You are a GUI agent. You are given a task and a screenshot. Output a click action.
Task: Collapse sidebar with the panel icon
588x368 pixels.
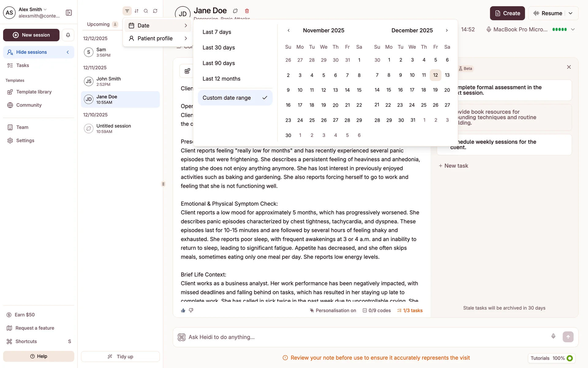(x=69, y=13)
